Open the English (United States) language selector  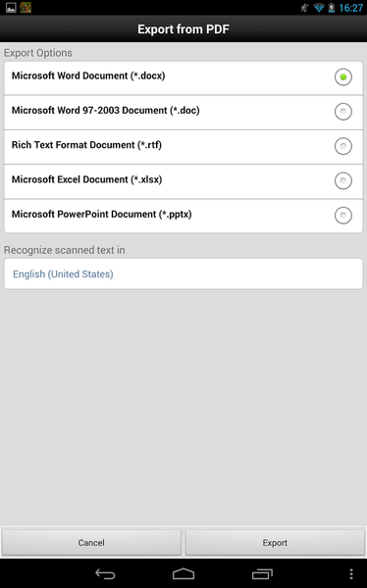pyautogui.click(x=183, y=273)
